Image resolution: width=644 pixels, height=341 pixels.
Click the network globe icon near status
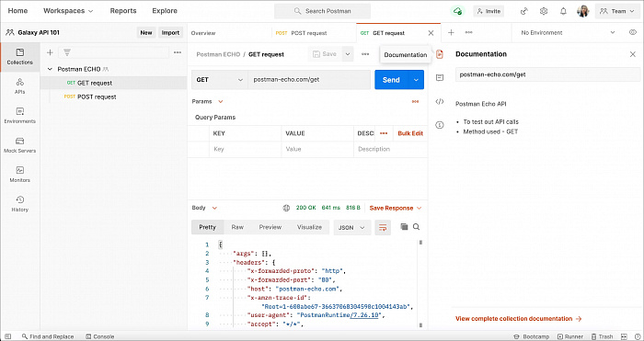tap(286, 208)
